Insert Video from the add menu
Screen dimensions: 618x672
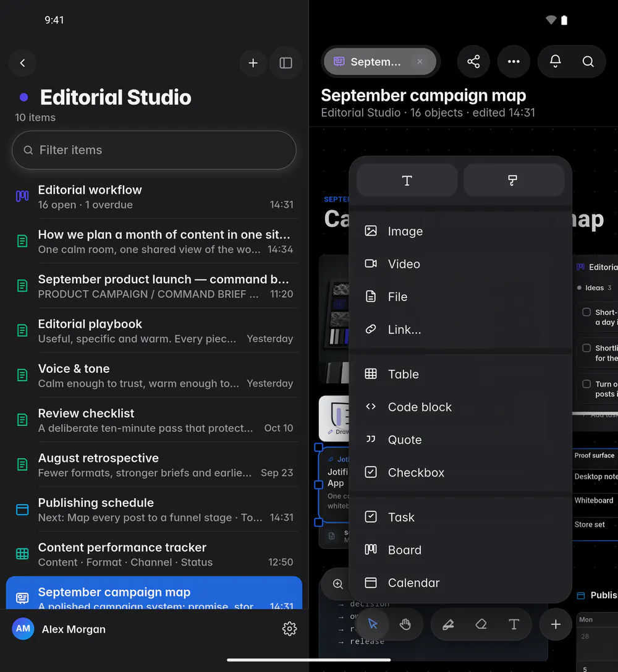tap(460, 263)
